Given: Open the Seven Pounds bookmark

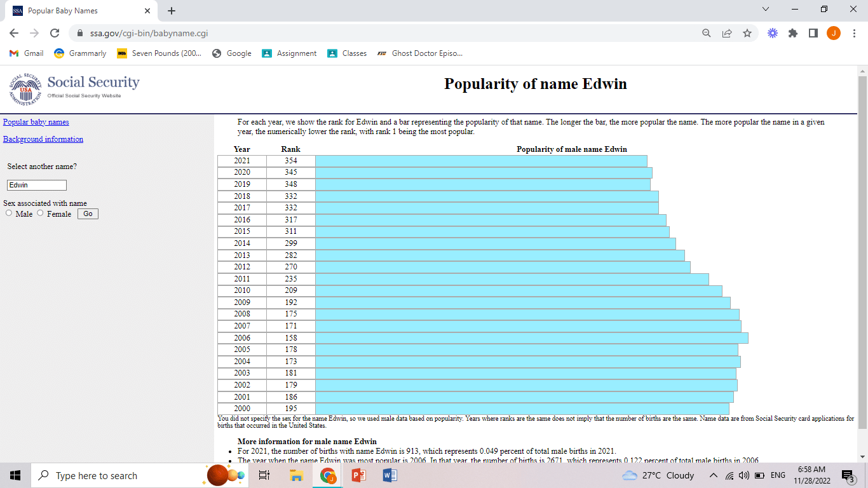Looking at the screenshot, I should 159,53.
